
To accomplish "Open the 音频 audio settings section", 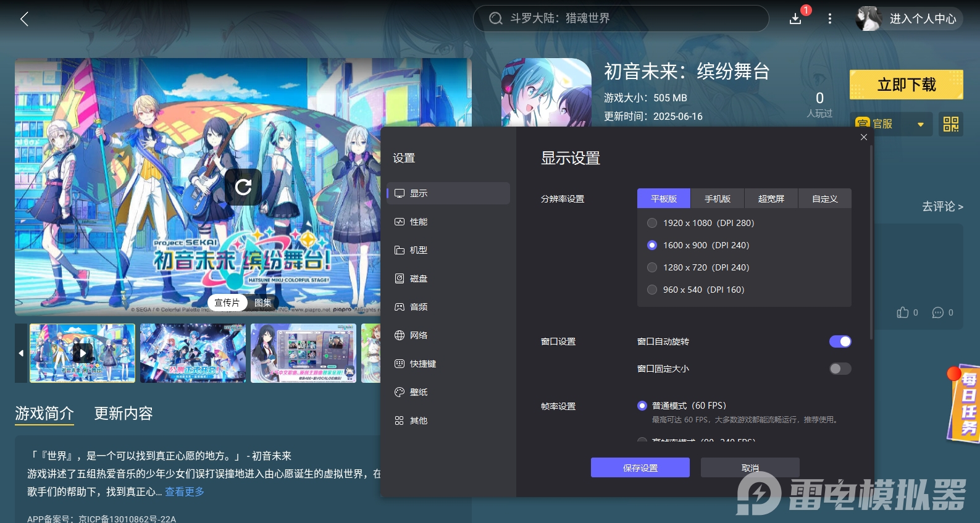I will click(448, 307).
